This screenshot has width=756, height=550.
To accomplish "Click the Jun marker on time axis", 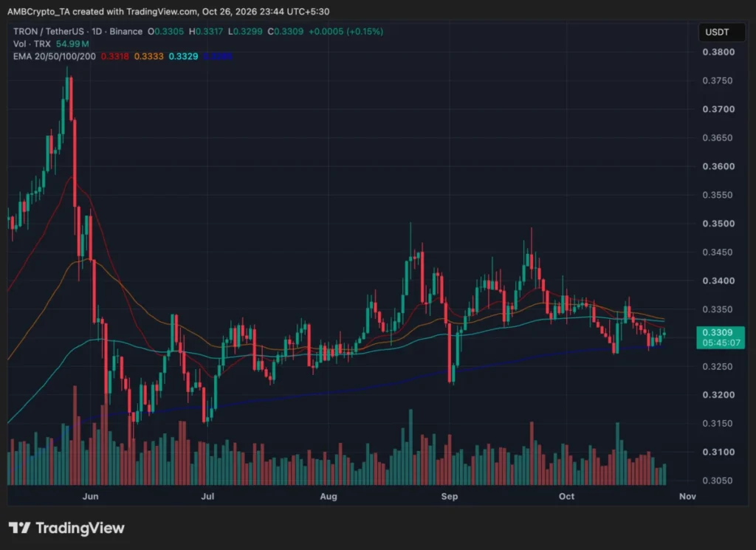I will pos(91,496).
